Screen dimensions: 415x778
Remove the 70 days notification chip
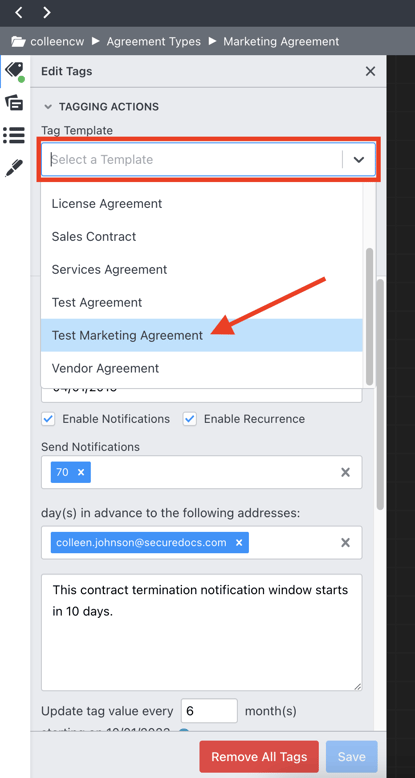(x=81, y=472)
